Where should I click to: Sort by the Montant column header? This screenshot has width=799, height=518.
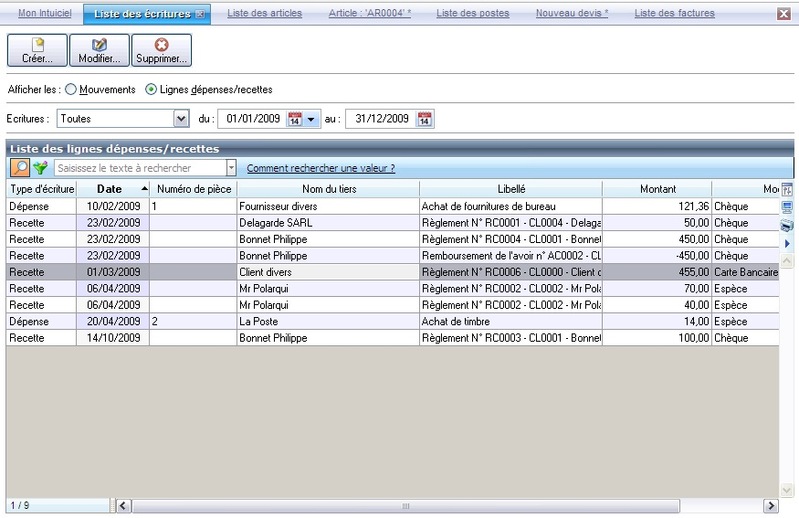657,189
